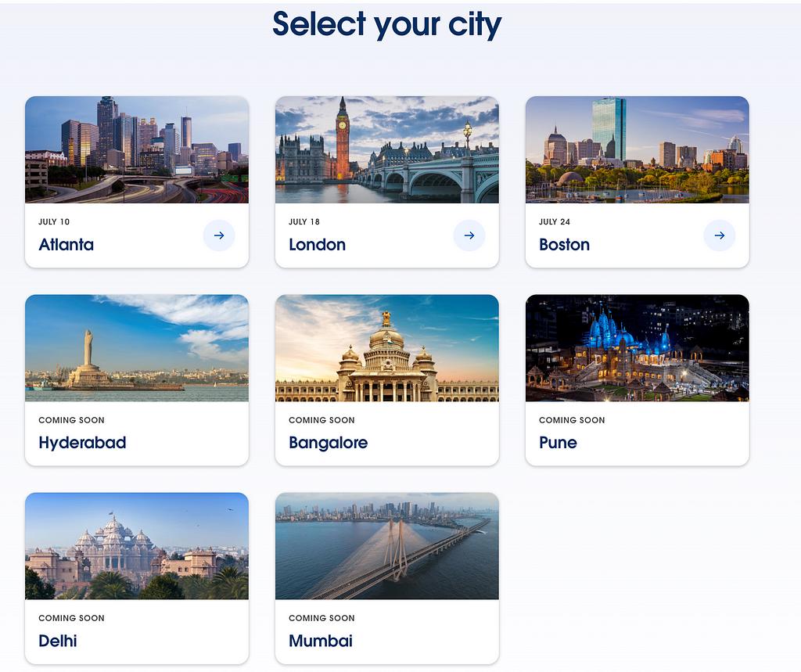
Task: Select the Pune city name
Action: click(x=558, y=443)
